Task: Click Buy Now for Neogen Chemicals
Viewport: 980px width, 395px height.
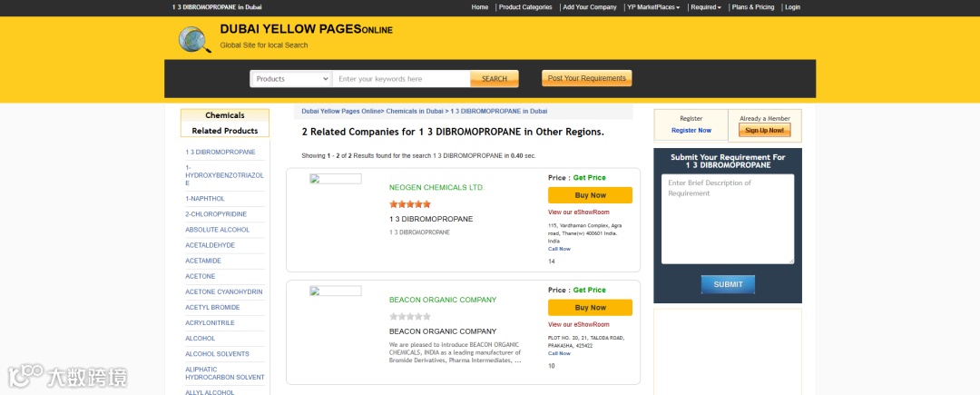Action: (x=590, y=195)
